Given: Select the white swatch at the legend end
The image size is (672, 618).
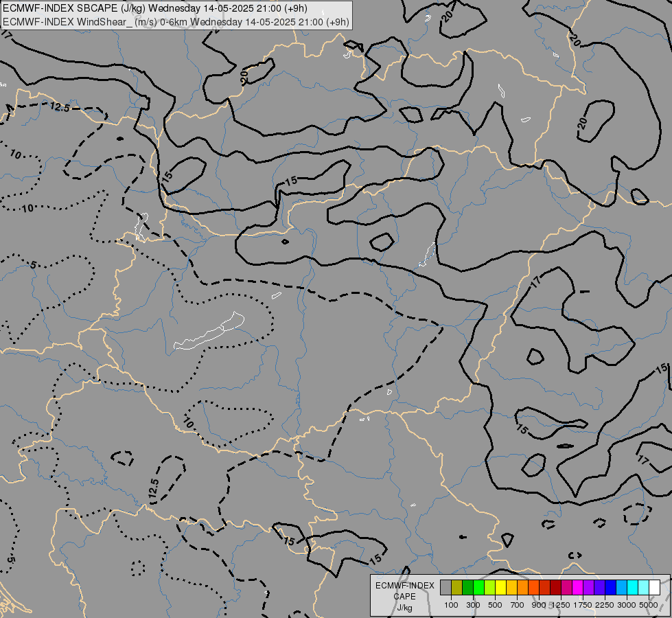Looking at the screenshot, I should (654, 587).
